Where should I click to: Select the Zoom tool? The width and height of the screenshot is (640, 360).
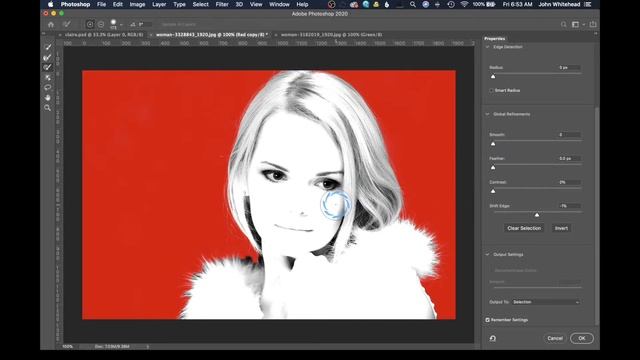coord(47,108)
